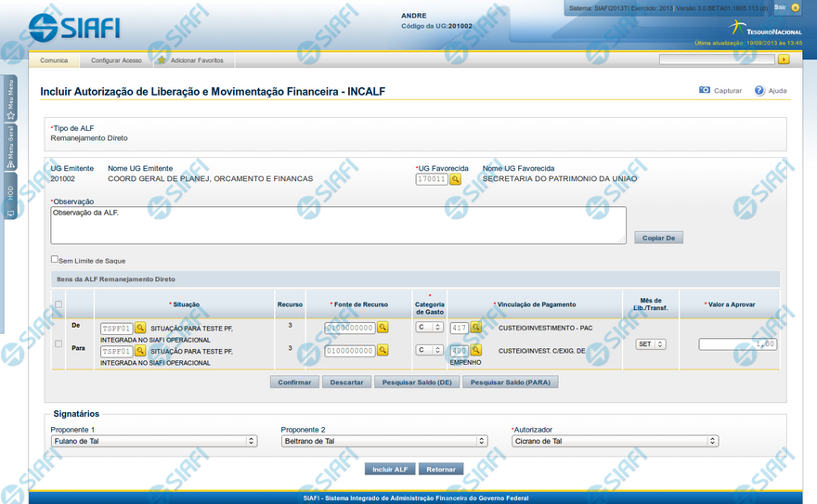Open Situação lookup icon in Para row
Image resolution: width=817 pixels, height=504 pixels.
point(140,351)
